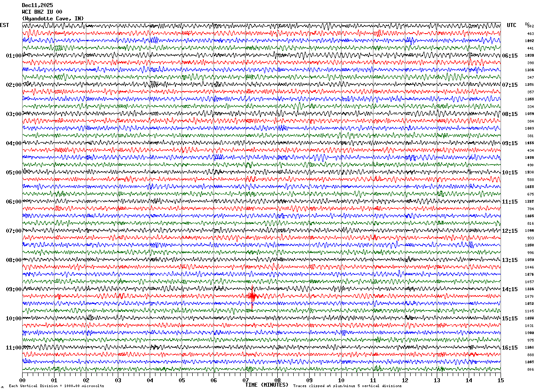Select the '08:00' EST hour label
Screen dimensions: 536x392
click(x=14, y=260)
